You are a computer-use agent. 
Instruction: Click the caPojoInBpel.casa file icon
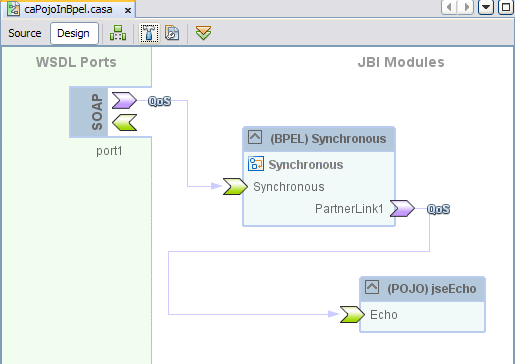14,9
